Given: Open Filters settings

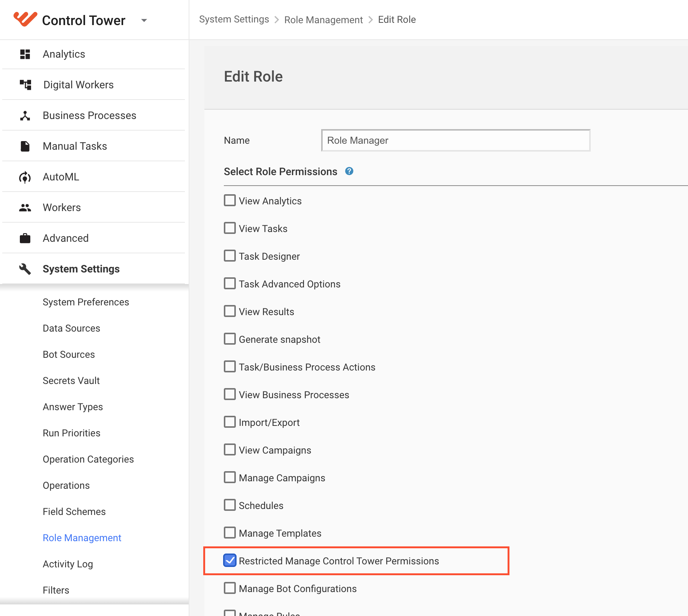Looking at the screenshot, I should click(56, 590).
